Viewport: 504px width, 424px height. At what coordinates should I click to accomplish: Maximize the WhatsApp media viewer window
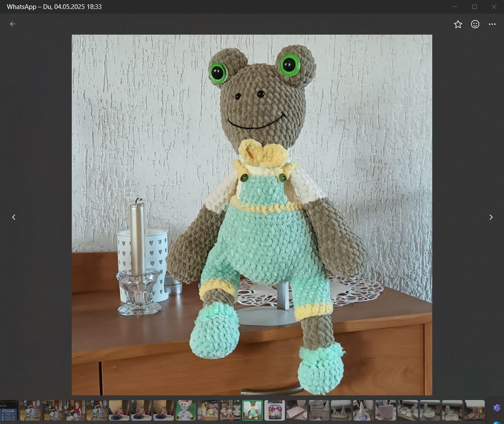[x=475, y=7]
